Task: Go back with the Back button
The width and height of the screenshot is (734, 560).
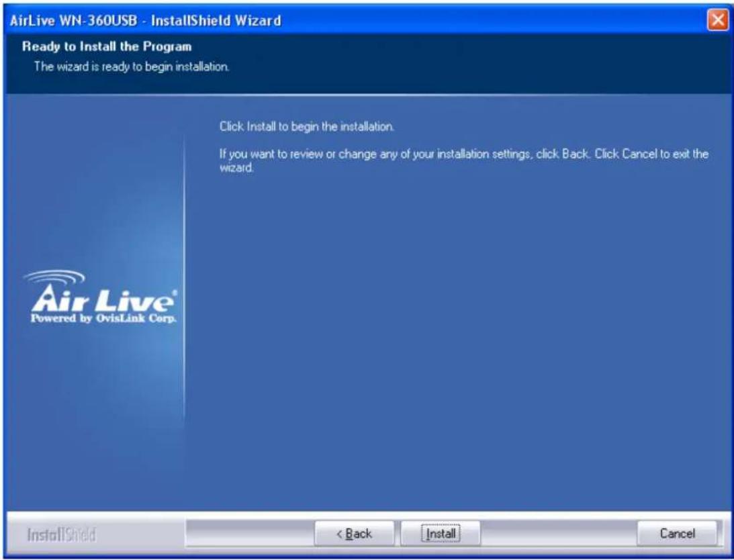Action: 355,533
